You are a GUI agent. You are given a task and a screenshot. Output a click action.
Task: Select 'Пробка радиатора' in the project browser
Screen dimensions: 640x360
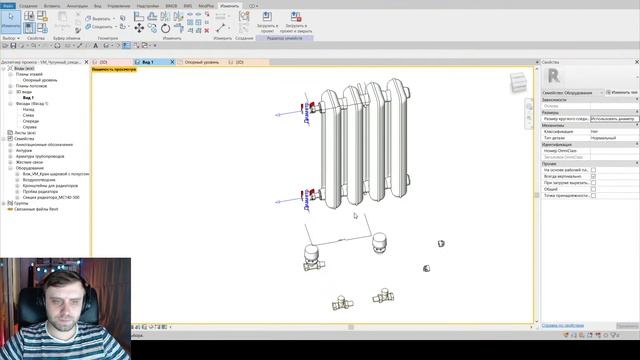click(40, 191)
